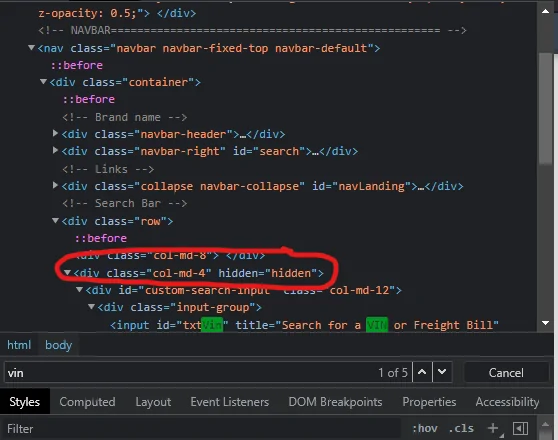Open the DOM Breakpoints tab

[x=335, y=402]
